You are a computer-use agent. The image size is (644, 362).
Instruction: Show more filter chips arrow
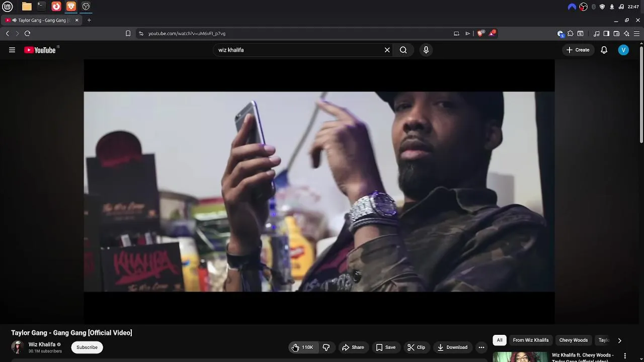[x=619, y=340]
